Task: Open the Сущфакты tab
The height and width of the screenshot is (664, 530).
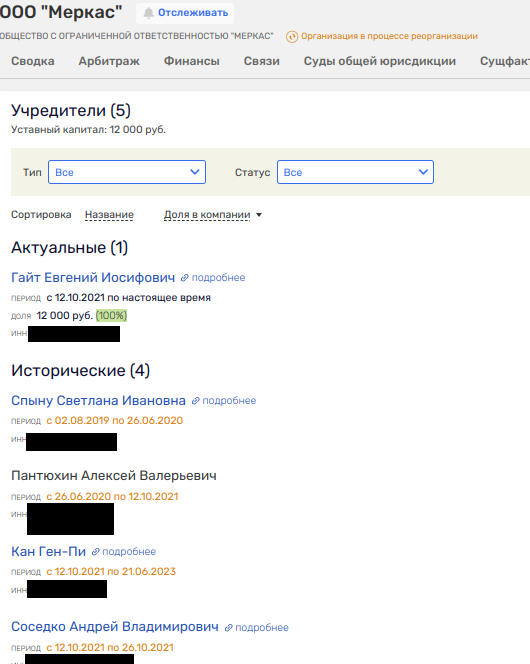Action: [x=505, y=61]
